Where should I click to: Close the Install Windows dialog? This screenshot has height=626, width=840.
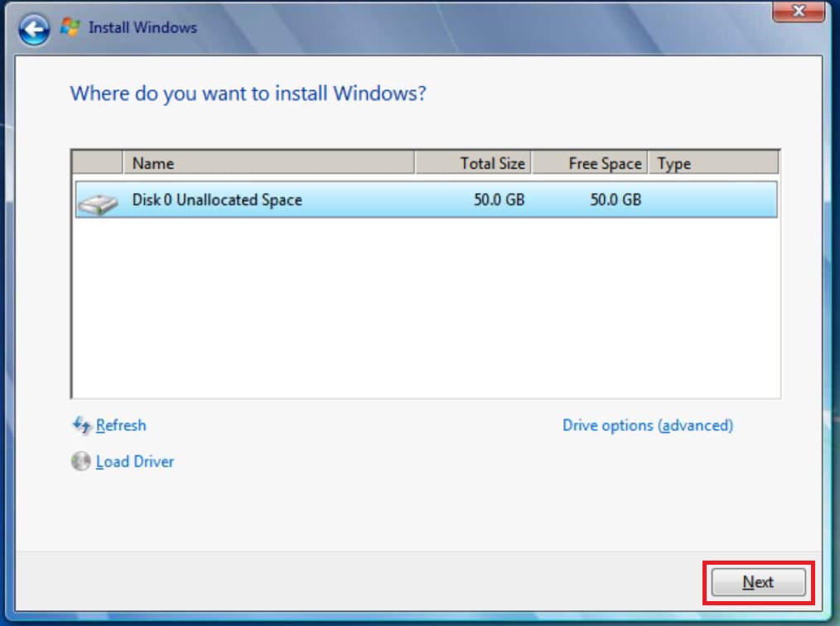799,11
